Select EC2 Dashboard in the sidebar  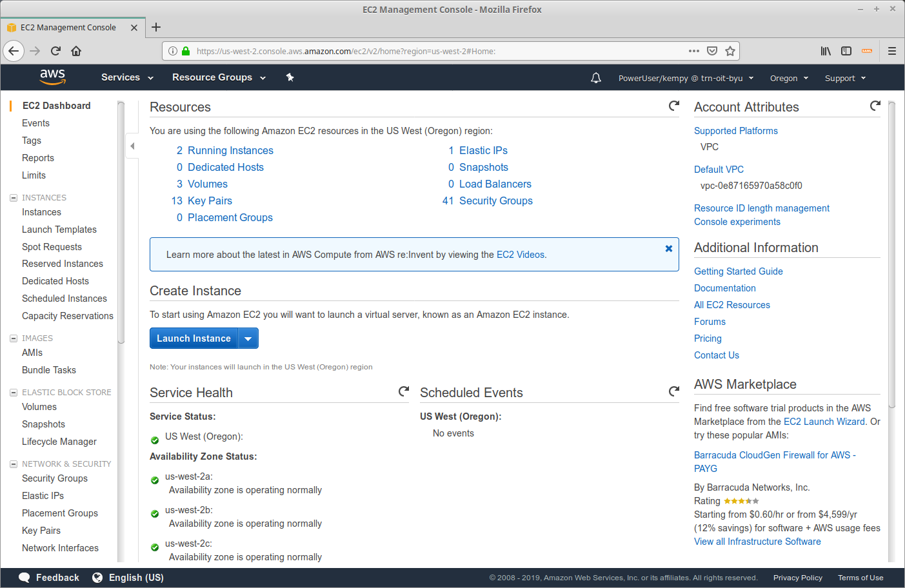click(x=57, y=106)
